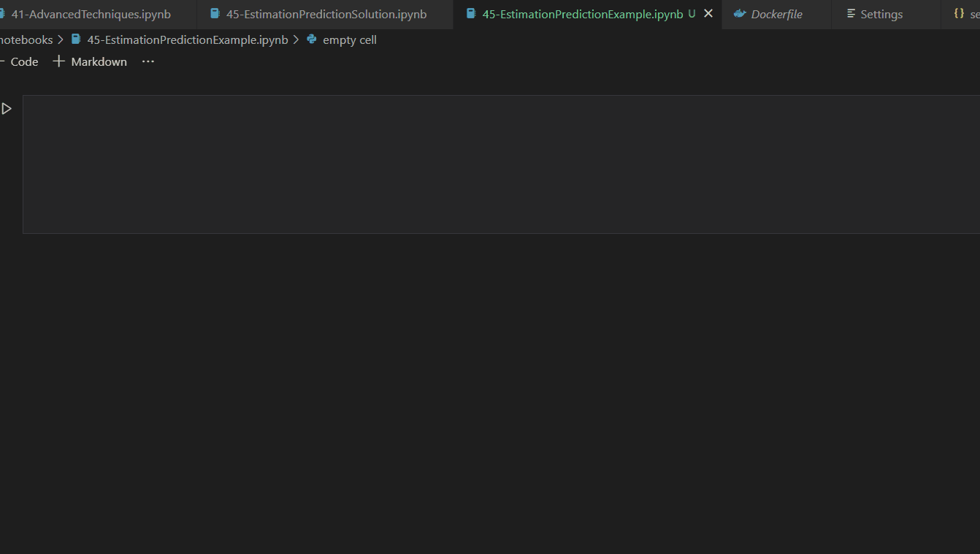Open the notebook's more actions (...) menu
The width and height of the screenshot is (980, 554).
148,61
